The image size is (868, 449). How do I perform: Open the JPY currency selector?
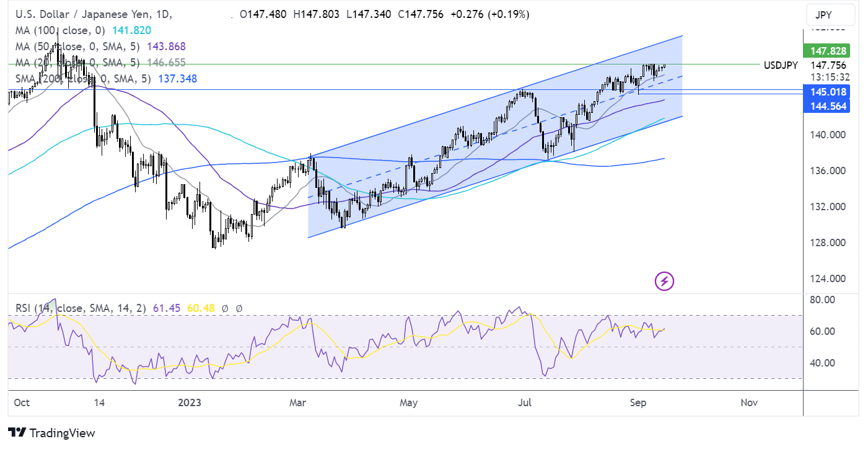(x=831, y=16)
